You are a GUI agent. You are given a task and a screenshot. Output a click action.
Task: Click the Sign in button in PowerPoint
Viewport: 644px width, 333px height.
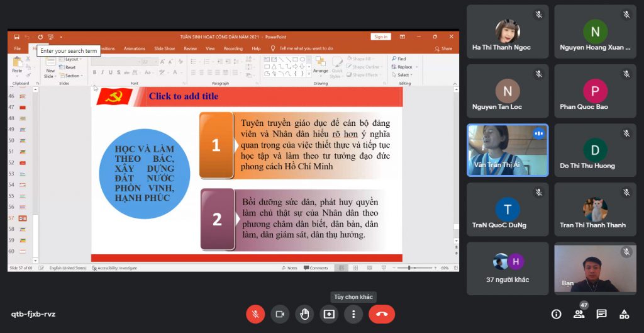(380, 37)
